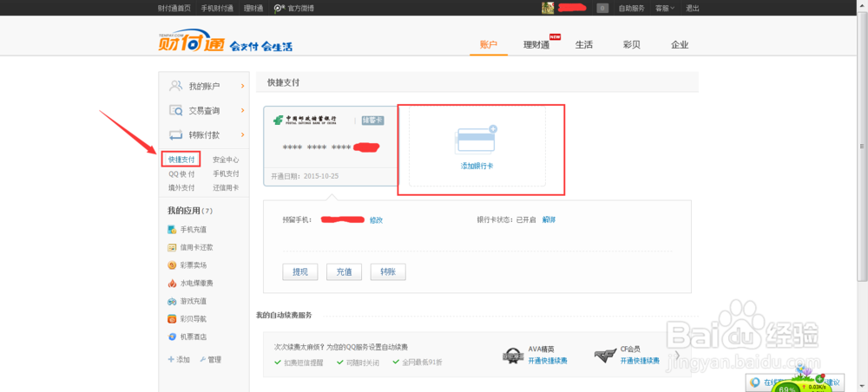
Task: Open 财付通首页 in top bar
Action: [x=174, y=9]
